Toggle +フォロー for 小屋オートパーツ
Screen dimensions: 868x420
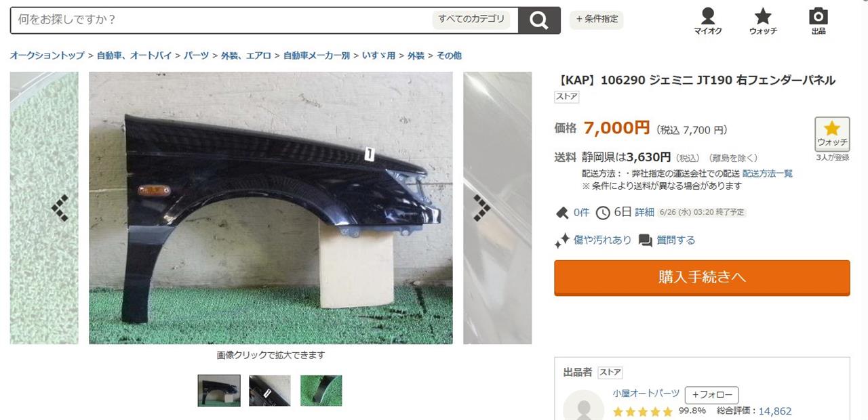(711, 395)
